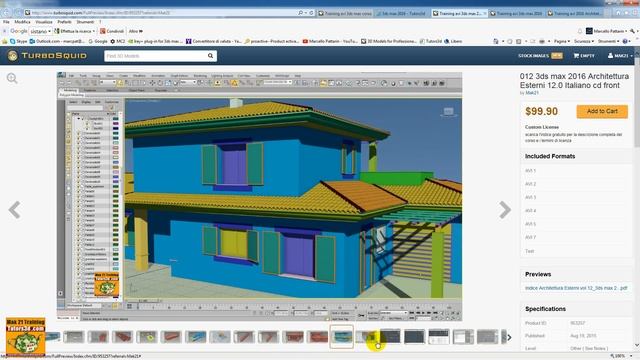Open the Pagina dropdown menu

pyautogui.click(x=562, y=41)
